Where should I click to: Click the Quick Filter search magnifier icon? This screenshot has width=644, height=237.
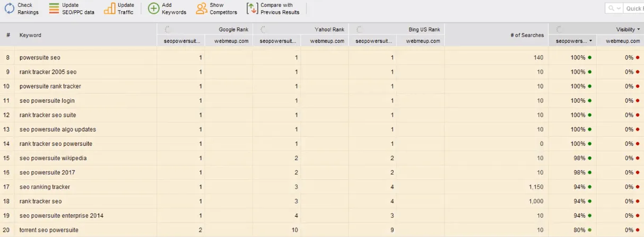(613, 8)
